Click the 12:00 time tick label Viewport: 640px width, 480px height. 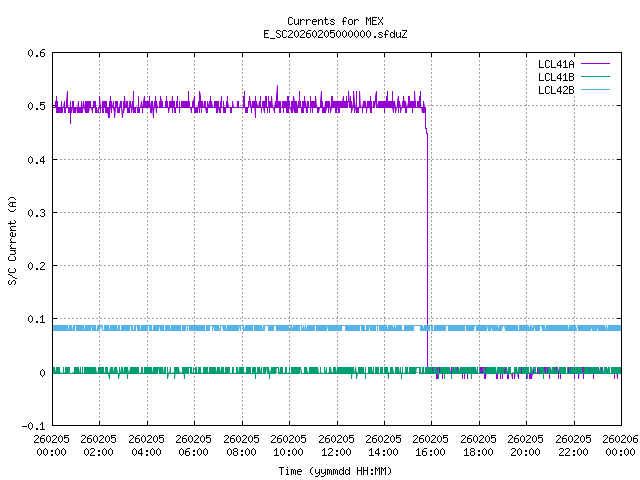(336, 445)
